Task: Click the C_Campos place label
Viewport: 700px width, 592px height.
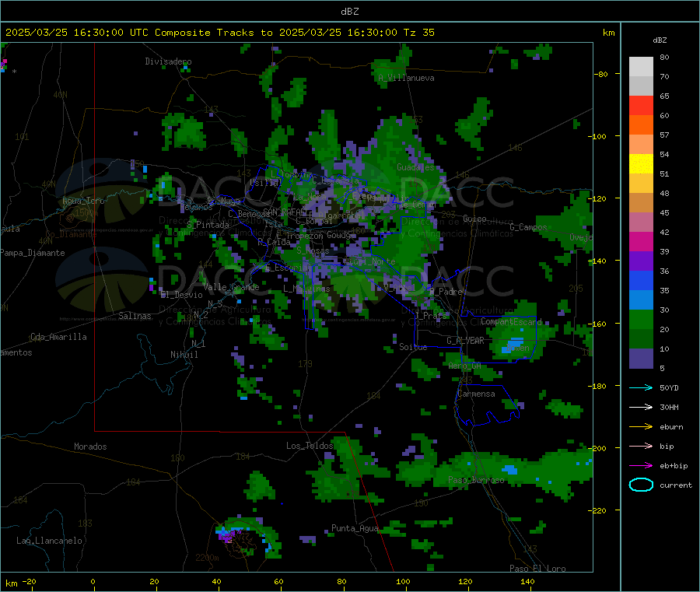Action: (x=528, y=227)
